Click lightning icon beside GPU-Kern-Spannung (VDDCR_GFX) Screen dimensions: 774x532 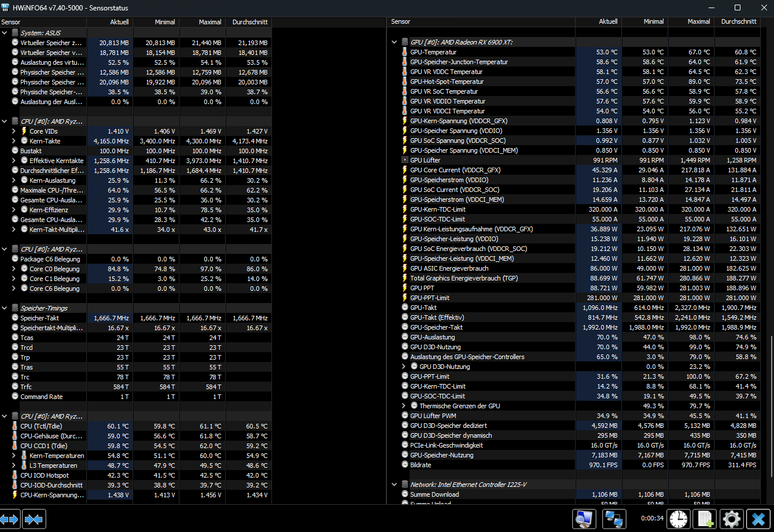405,121
